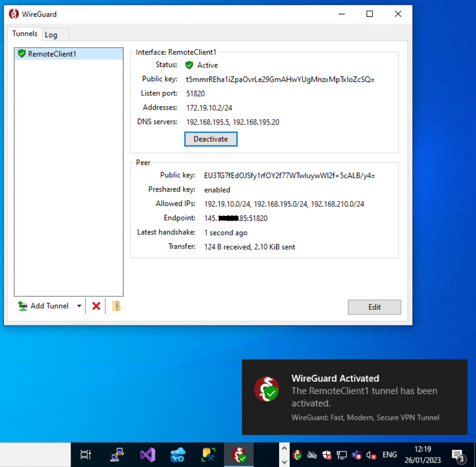Click the green shield beside RemoteClient1 in list

tap(21, 54)
